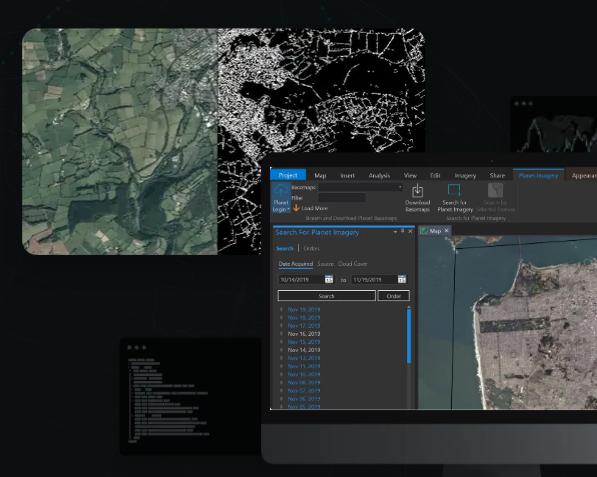Click Search by Selected Feature icon

[495, 190]
